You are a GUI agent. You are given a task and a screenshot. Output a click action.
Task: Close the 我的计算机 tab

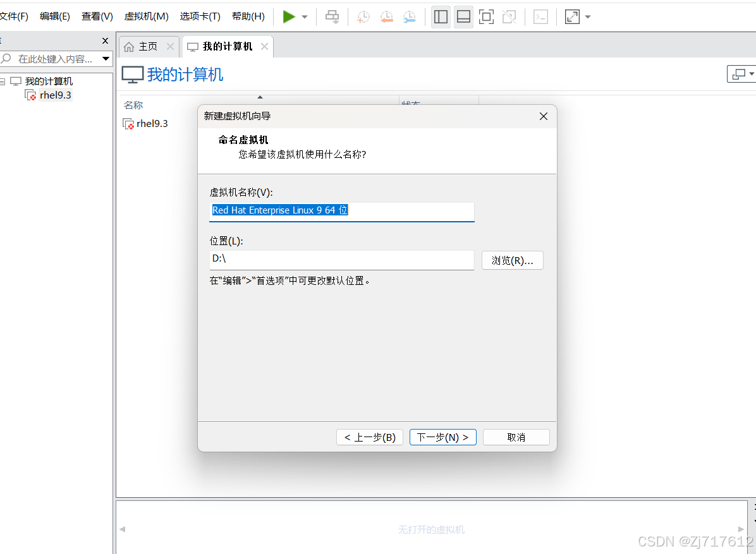click(264, 46)
